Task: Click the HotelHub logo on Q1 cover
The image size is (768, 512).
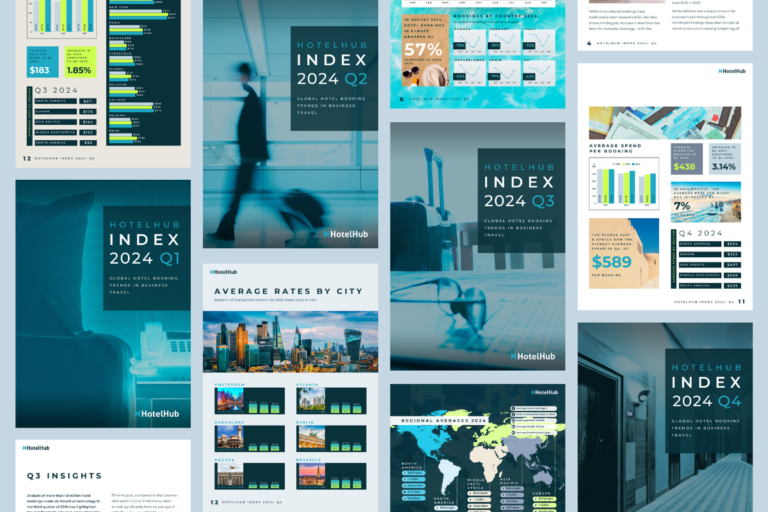Action: [x=157, y=414]
